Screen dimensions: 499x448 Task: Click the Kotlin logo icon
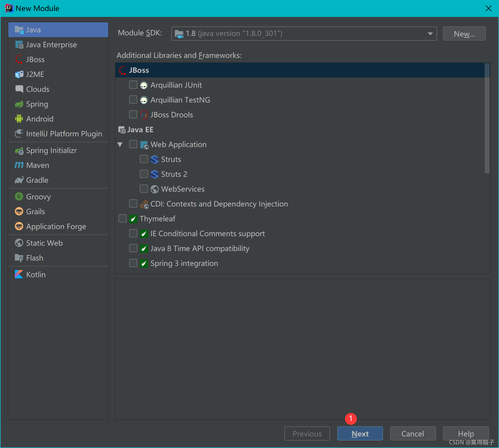coord(19,275)
